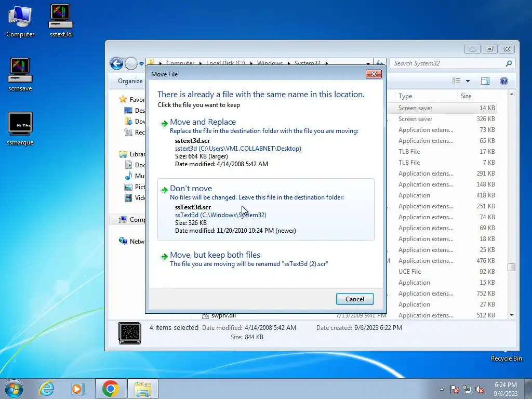Click sstext3d Desktop path link
This screenshot has height=399, width=532.
pos(238,148)
